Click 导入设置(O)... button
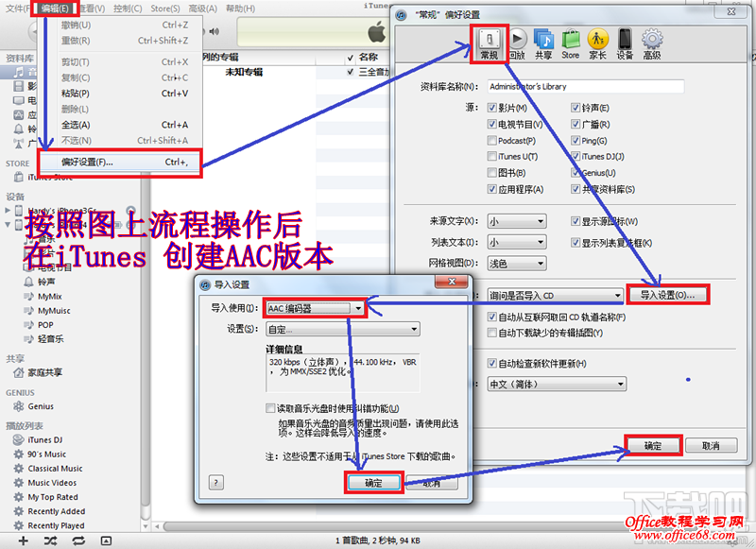 [x=667, y=295]
